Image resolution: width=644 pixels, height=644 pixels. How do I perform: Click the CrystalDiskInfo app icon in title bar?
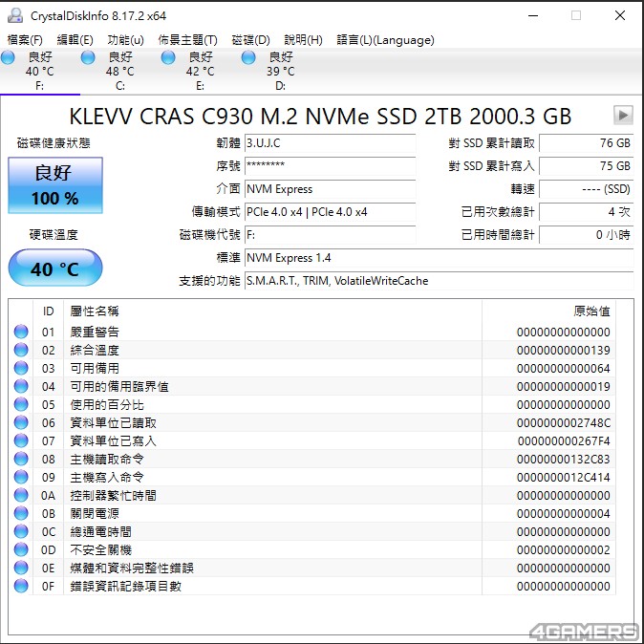pos(15,15)
